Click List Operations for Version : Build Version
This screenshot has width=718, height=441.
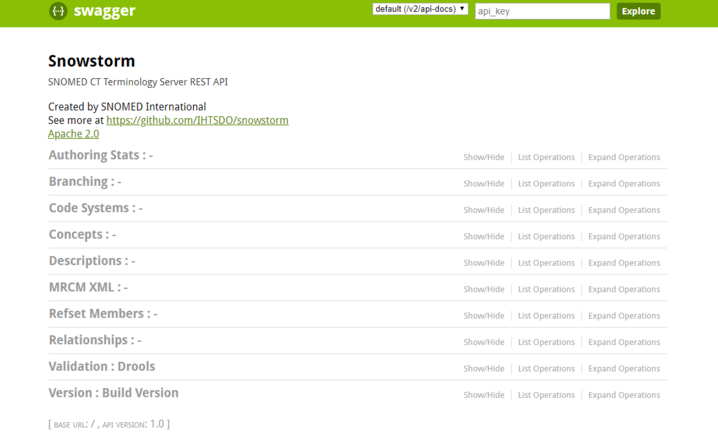point(546,395)
